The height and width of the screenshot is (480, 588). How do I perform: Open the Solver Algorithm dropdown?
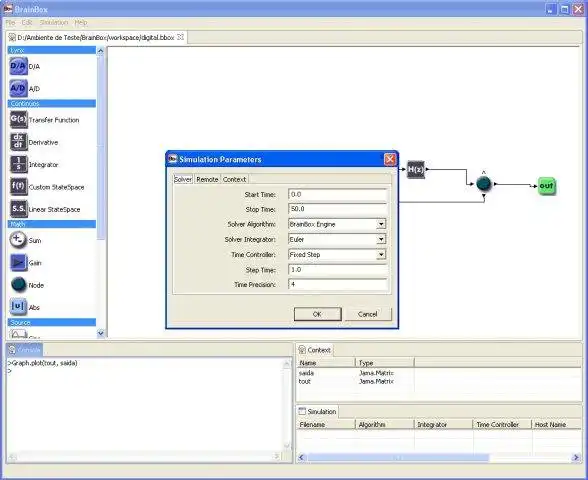click(x=381, y=224)
